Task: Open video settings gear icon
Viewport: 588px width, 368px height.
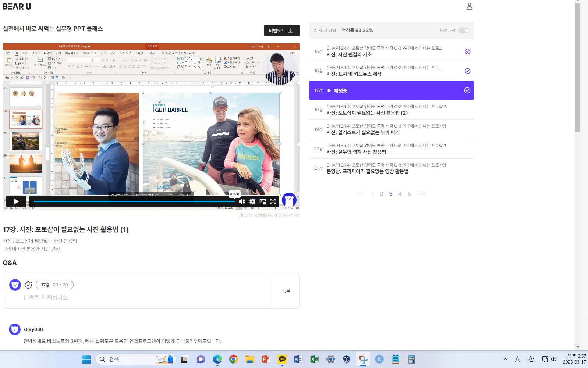Action: pos(252,201)
